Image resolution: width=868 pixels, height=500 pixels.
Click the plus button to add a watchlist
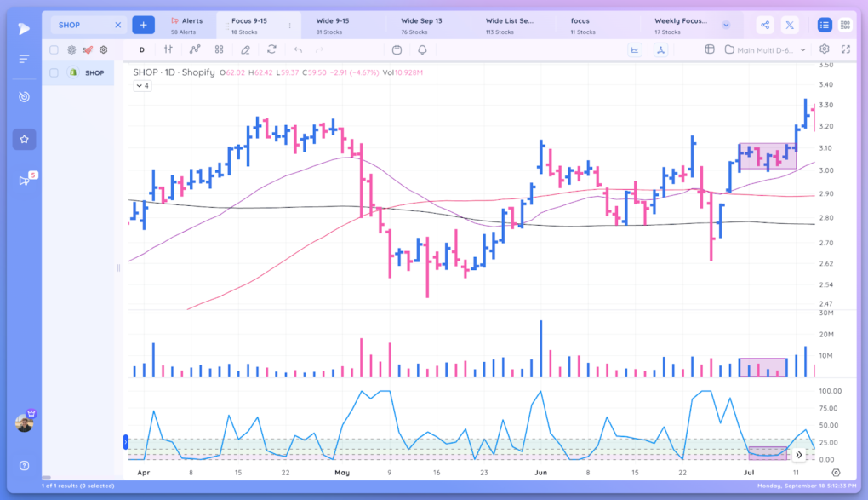pos(143,25)
